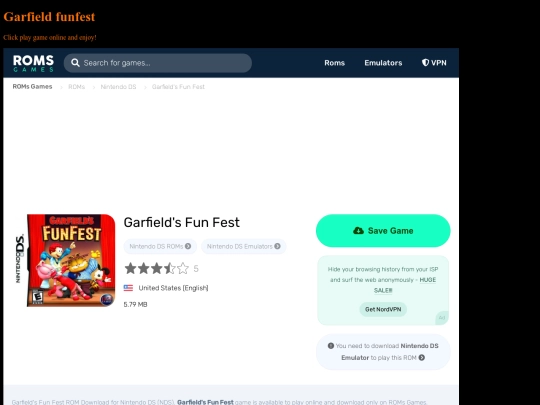Image resolution: width=540 pixels, height=405 pixels.
Task: Click the magnifier search icon
Action: [75, 63]
